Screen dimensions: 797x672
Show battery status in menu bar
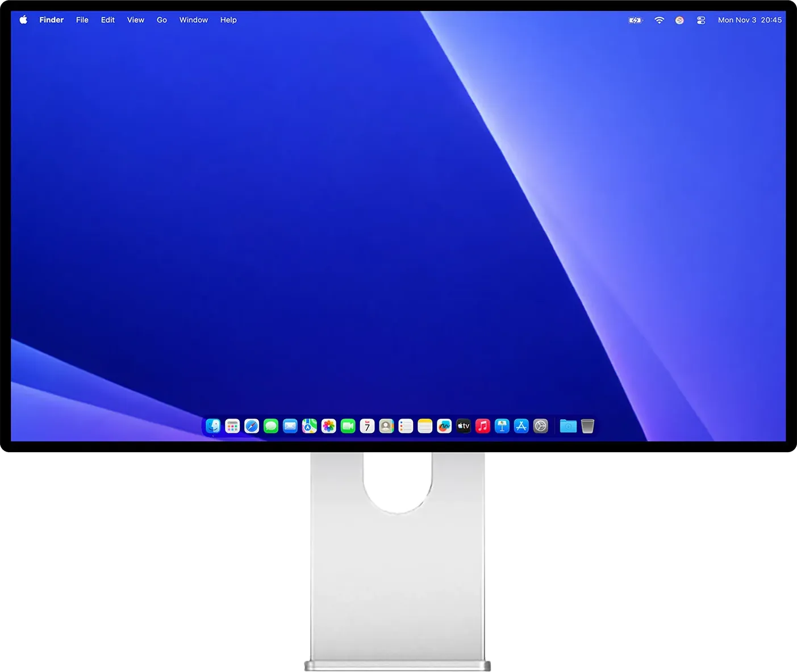636,20
